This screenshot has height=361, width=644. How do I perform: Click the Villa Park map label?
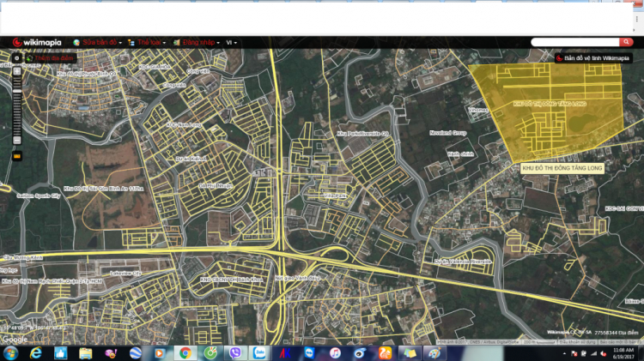pyautogui.click(x=335, y=196)
